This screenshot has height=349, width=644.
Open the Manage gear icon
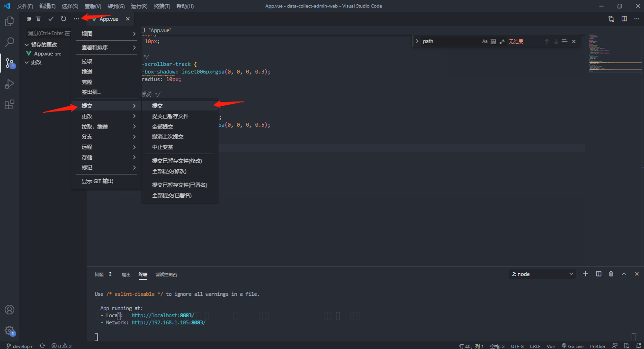pyautogui.click(x=9, y=331)
